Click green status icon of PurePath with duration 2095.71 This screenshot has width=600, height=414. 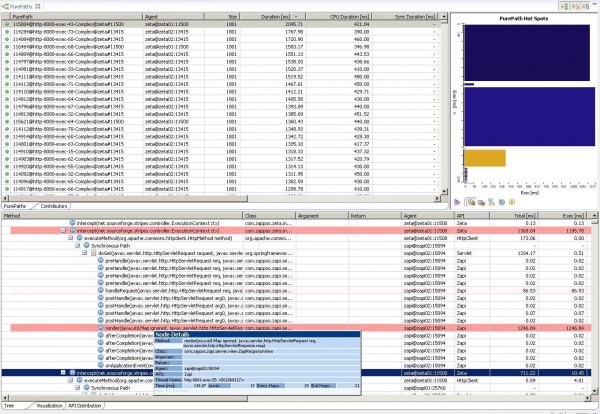[x=7, y=24]
